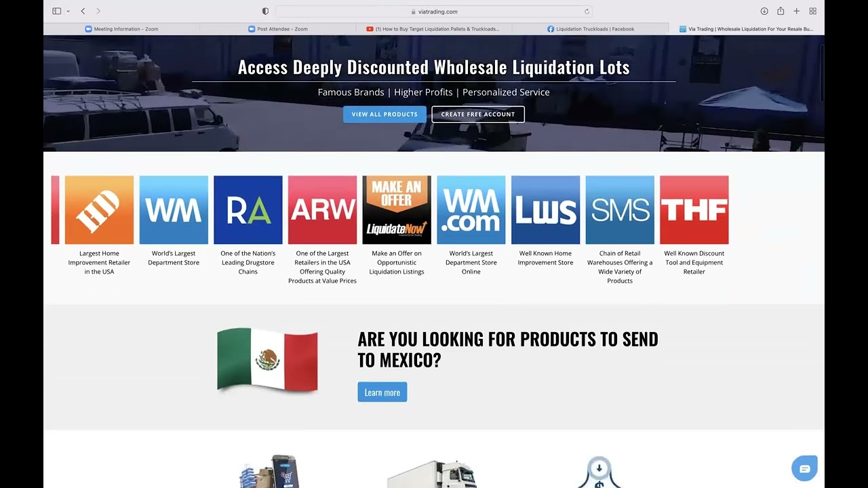Go back with the back arrow
Image resolution: width=868 pixels, height=488 pixels.
[83, 11]
